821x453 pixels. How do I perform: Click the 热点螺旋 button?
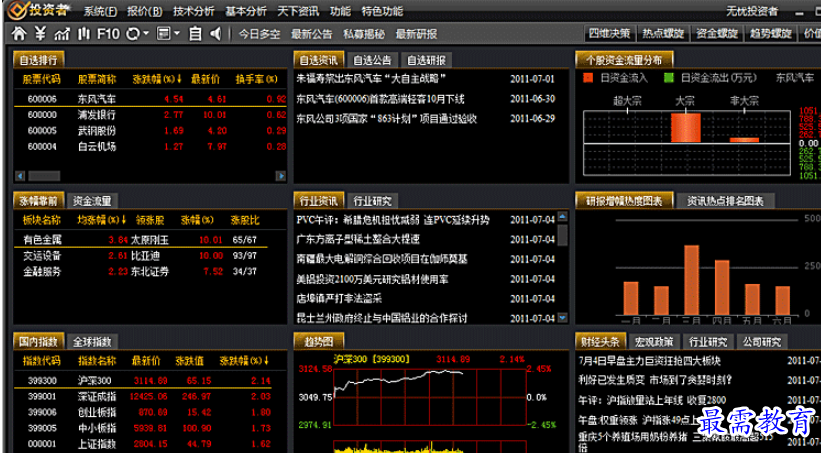pyautogui.click(x=663, y=34)
